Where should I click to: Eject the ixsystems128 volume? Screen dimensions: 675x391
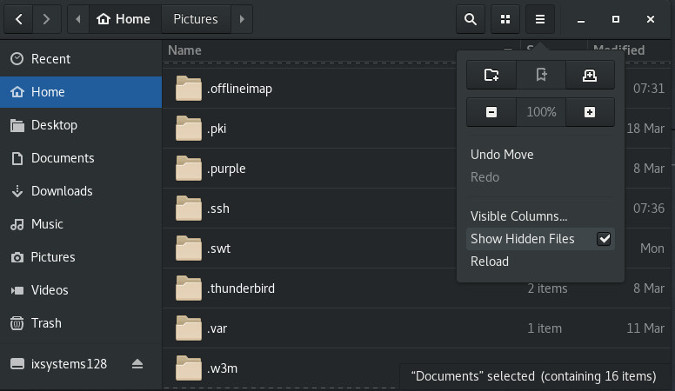(x=137, y=364)
